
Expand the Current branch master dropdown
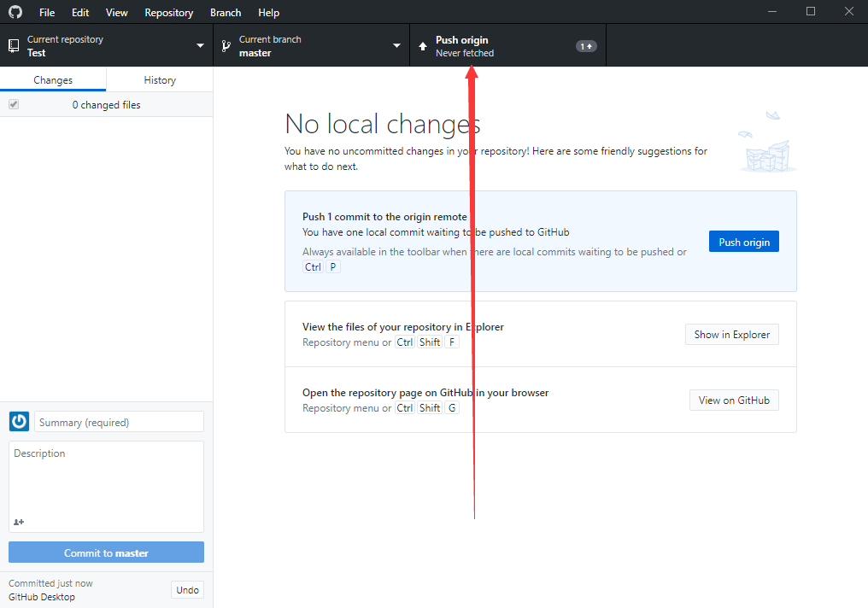click(311, 46)
